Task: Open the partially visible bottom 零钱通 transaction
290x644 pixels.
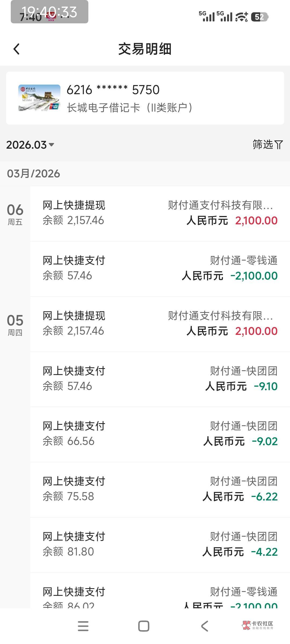Action: click(x=160, y=597)
